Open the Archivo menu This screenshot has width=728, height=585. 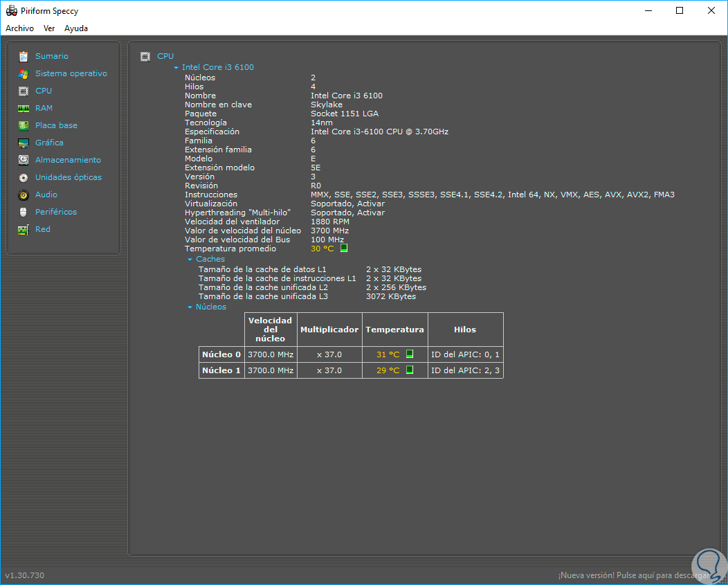pos(19,28)
